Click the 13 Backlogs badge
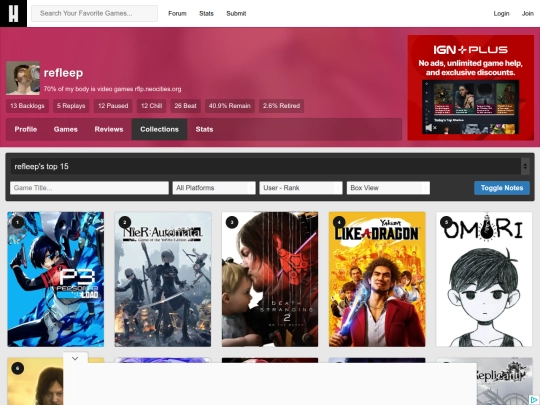Screen dimensions: 540x405 click(27, 106)
